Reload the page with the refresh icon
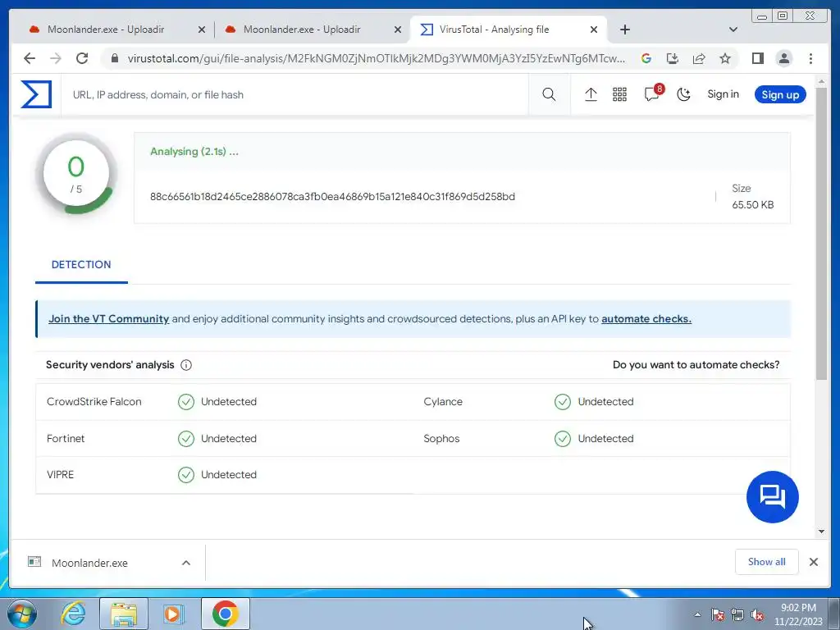Image resolution: width=840 pixels, height=630 pixels. click(x=82, y=58)
